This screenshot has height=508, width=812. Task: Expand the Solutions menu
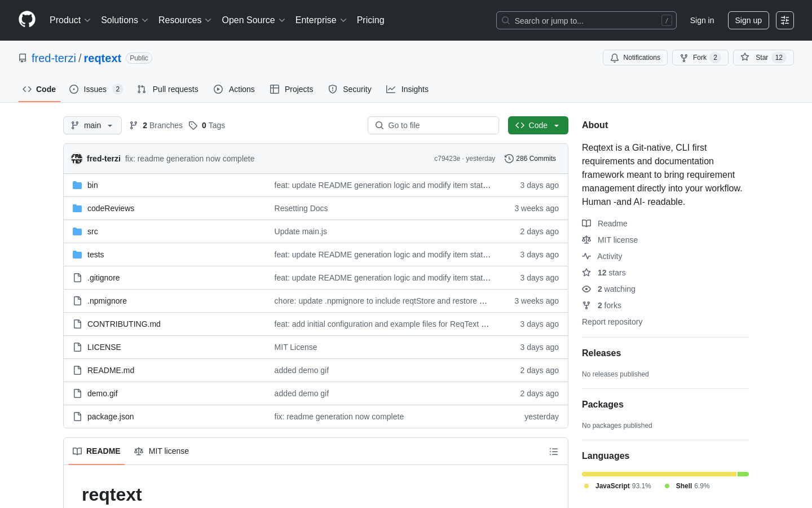pos(125,20)
